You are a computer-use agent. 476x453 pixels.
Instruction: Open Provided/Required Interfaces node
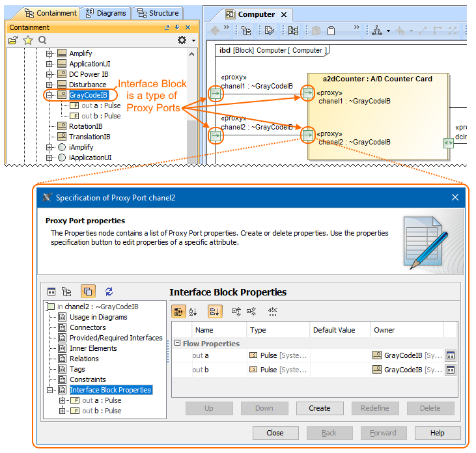(x=116, y=338)
